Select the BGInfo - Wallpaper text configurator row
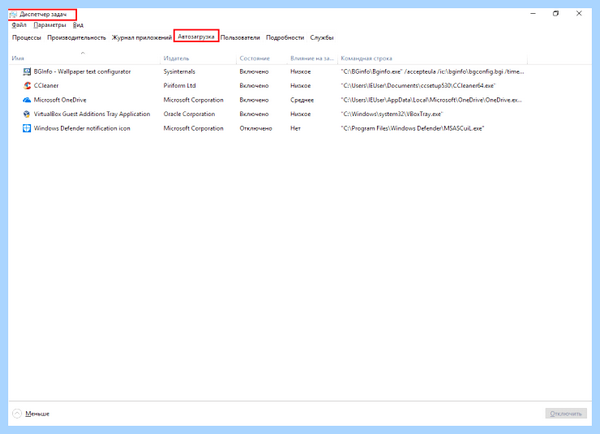 (82, 72)
